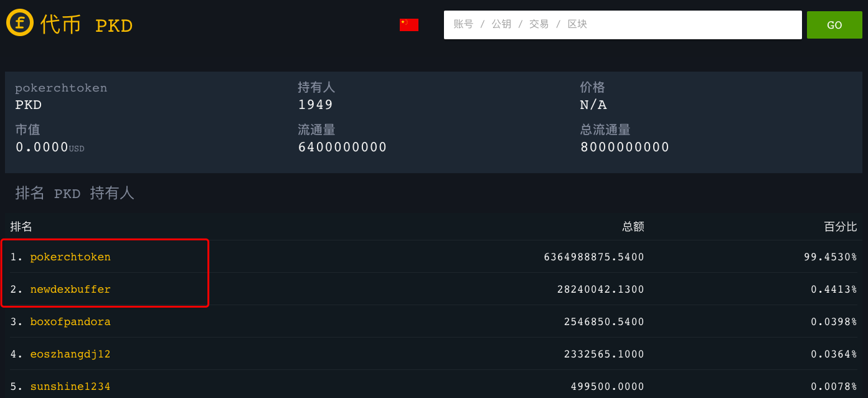868x398 pixels.
Task: Click the 市值 label
Action: pyautogui.click(x=27, y=130)
